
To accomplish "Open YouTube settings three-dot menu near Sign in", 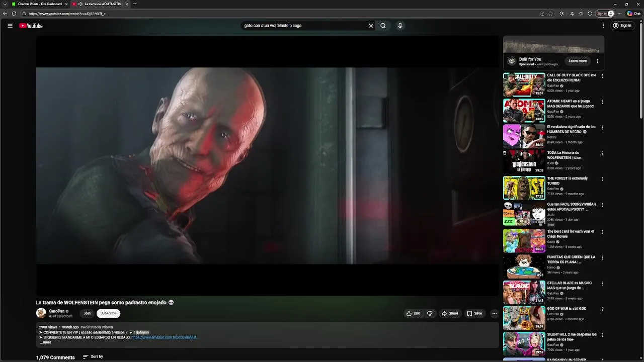I will click(603, 26).
